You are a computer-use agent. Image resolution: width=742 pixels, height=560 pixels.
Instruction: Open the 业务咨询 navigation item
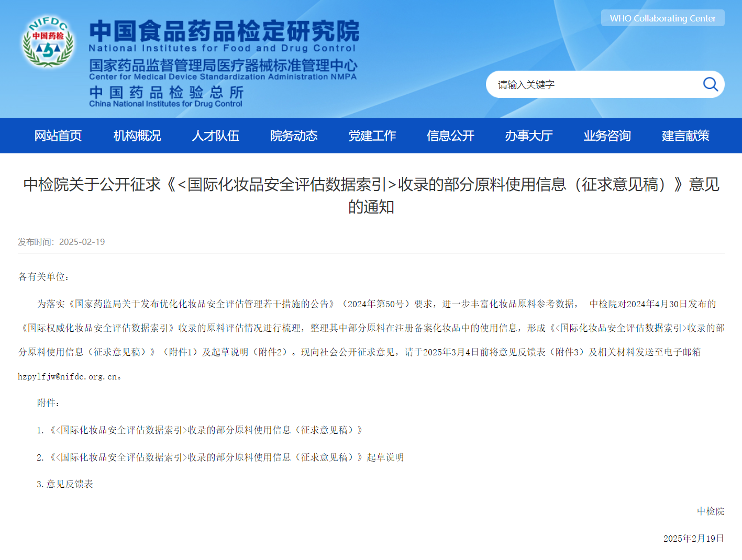click(x=607, y=136)
